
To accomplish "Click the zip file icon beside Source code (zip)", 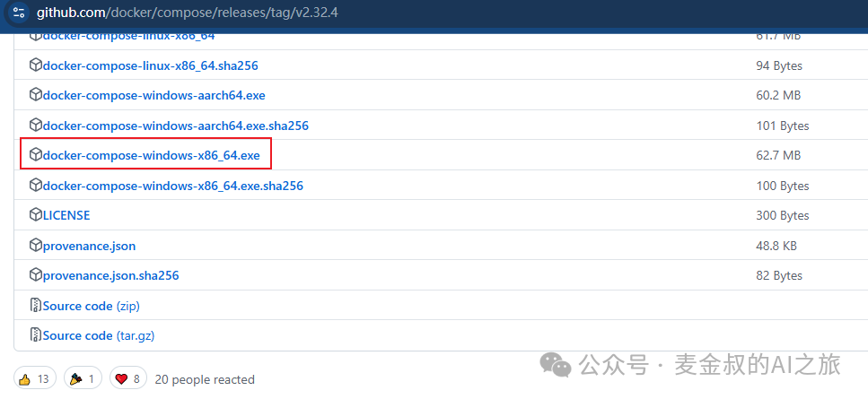I will pyautogui.click(x=36, y=306).
